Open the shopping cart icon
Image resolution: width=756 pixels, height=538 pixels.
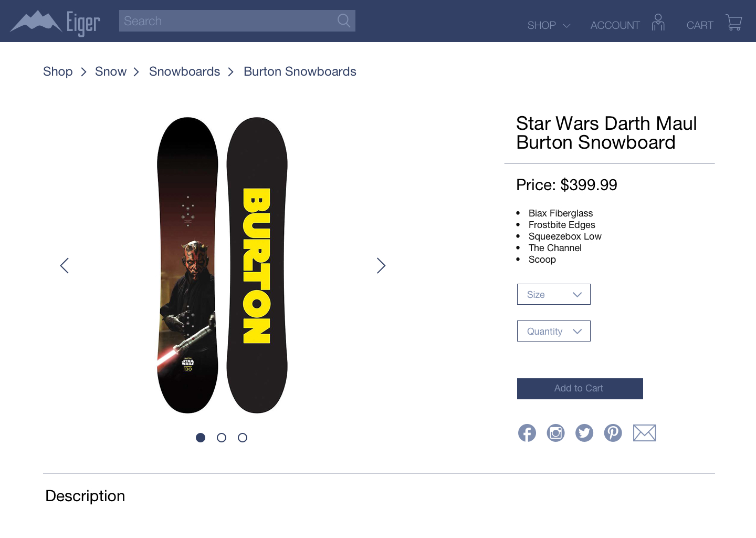(x=733, y=23)
